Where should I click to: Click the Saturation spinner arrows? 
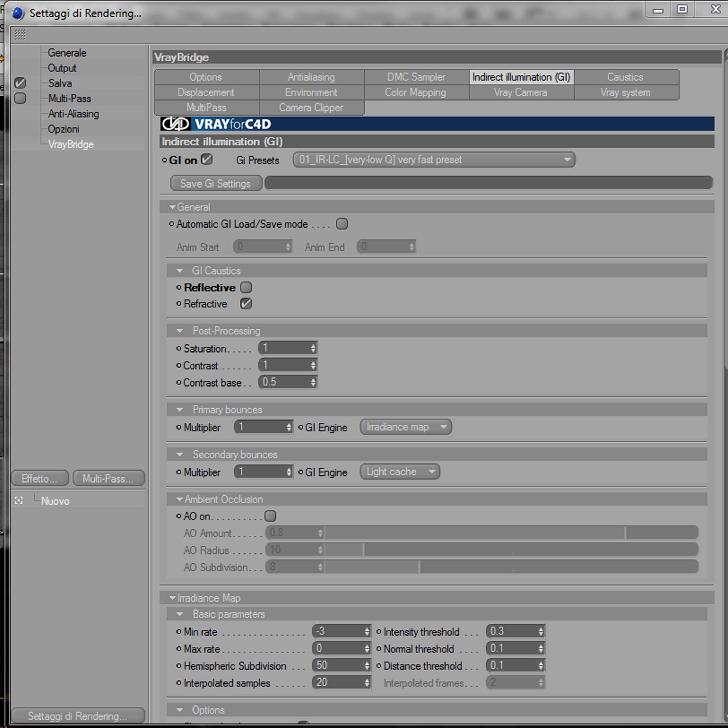[x=313, y=348]
